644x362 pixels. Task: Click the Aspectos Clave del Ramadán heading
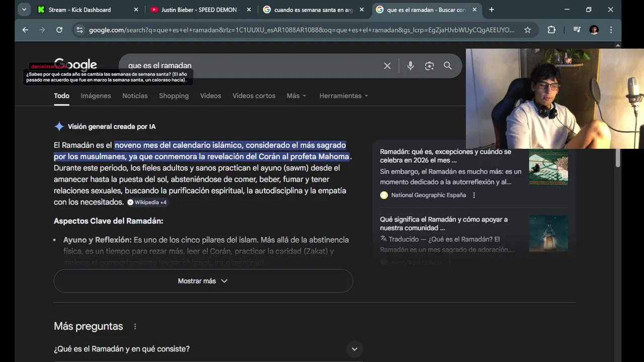tap(109, 221)
